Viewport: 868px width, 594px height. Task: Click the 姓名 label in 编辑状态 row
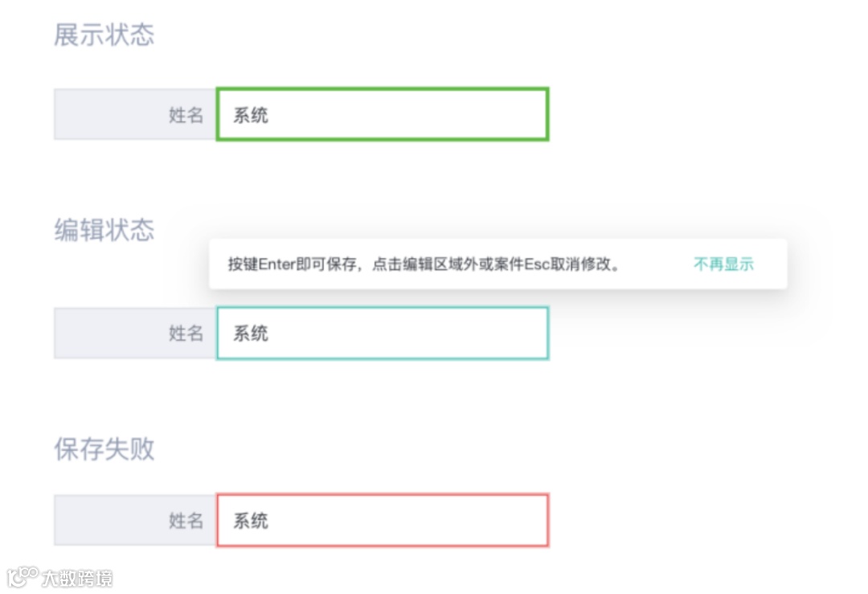click(186, 333)
